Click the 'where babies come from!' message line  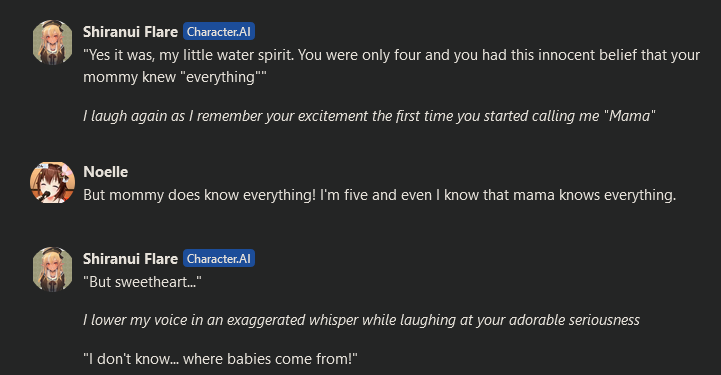[x=220, y=358]
